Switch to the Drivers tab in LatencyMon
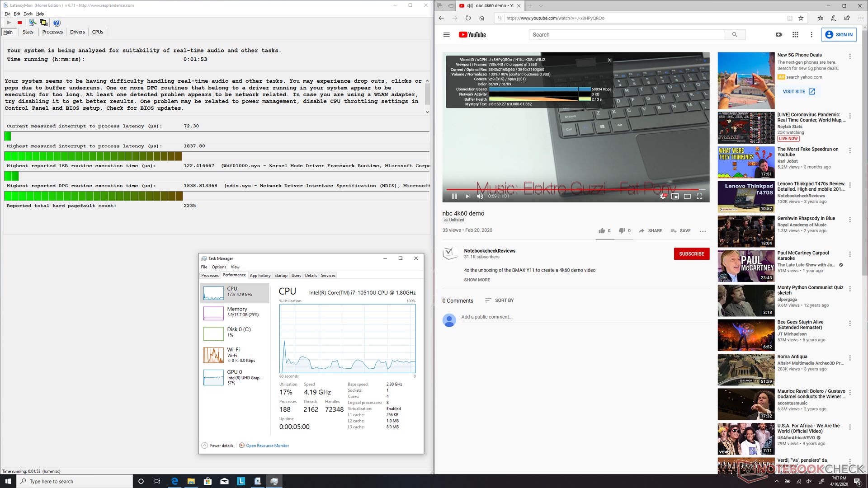Image resolution: width=868 pixels, height=488 pixels. tap(77, 32)
